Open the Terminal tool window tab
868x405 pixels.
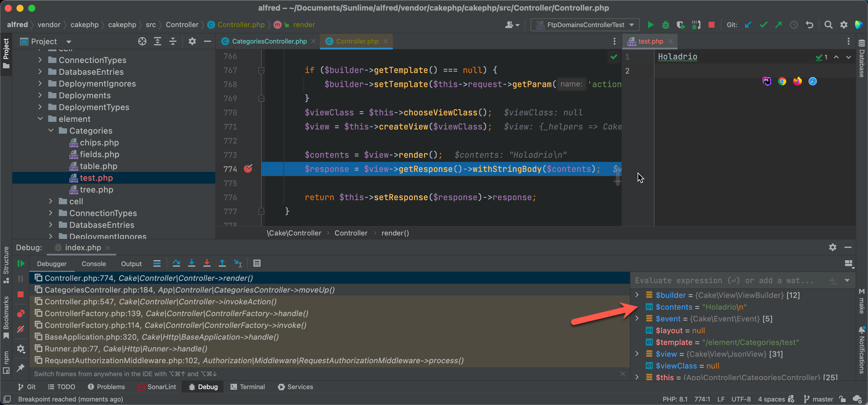click(248, 387)
